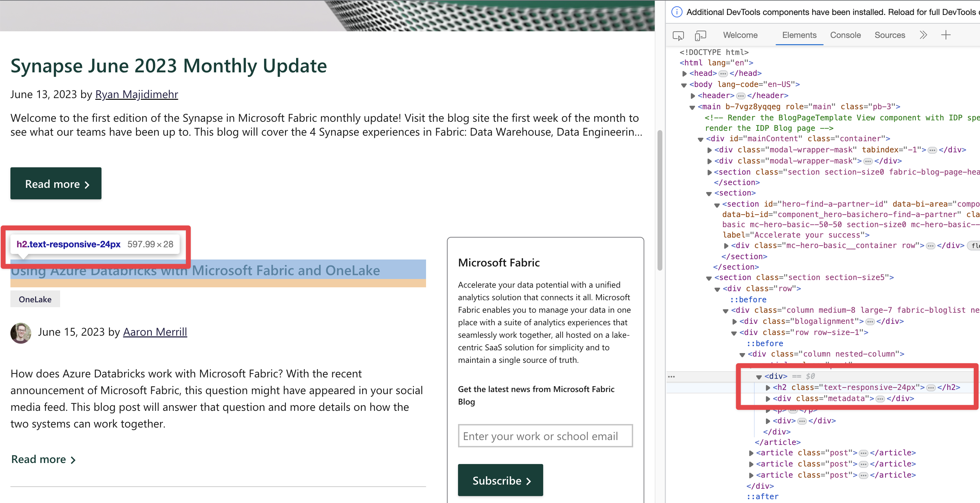Click the info icon in the DevTools notification bar
This screenshot has width=980, height=503.
[677, 12]
